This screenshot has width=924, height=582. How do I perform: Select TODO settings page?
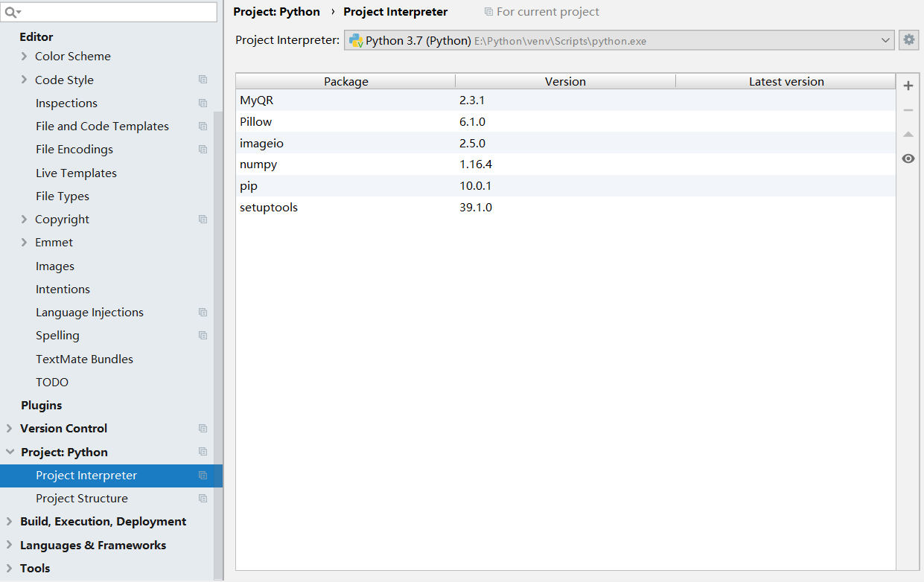(52, 382)
